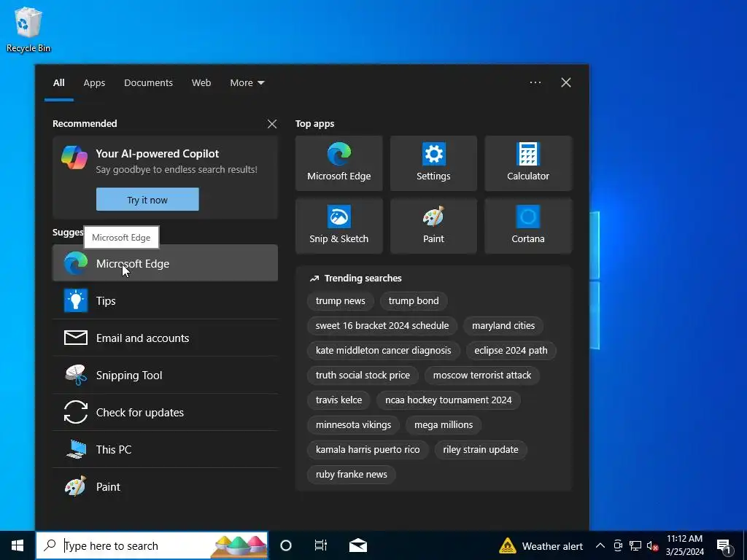Search trending 'minnesota vikings'

353,425
